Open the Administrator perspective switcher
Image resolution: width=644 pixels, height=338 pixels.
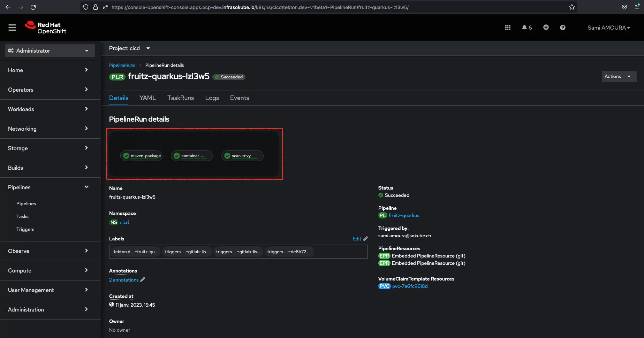coord(50,51)
